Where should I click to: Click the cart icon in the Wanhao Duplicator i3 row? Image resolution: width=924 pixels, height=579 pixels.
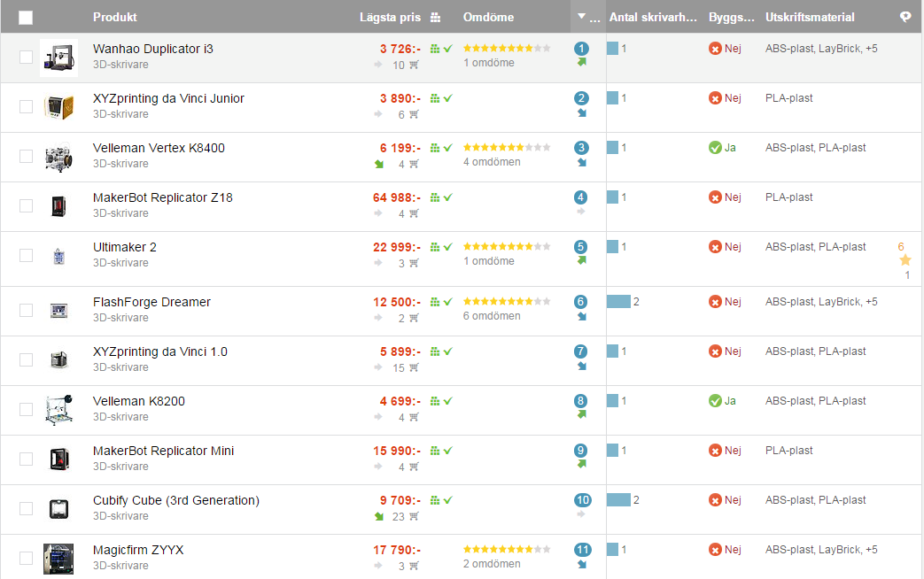point(414,65)
